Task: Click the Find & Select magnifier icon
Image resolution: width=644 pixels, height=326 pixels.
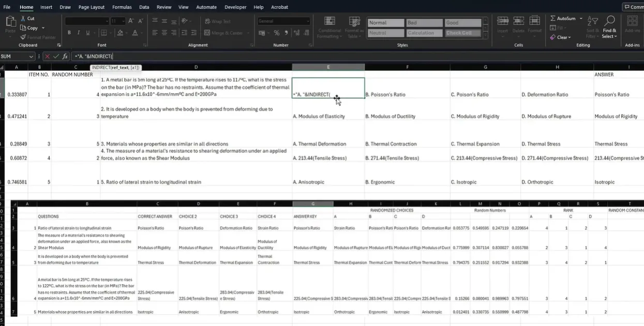Action: pyautogui.click(x=610, y=21)
